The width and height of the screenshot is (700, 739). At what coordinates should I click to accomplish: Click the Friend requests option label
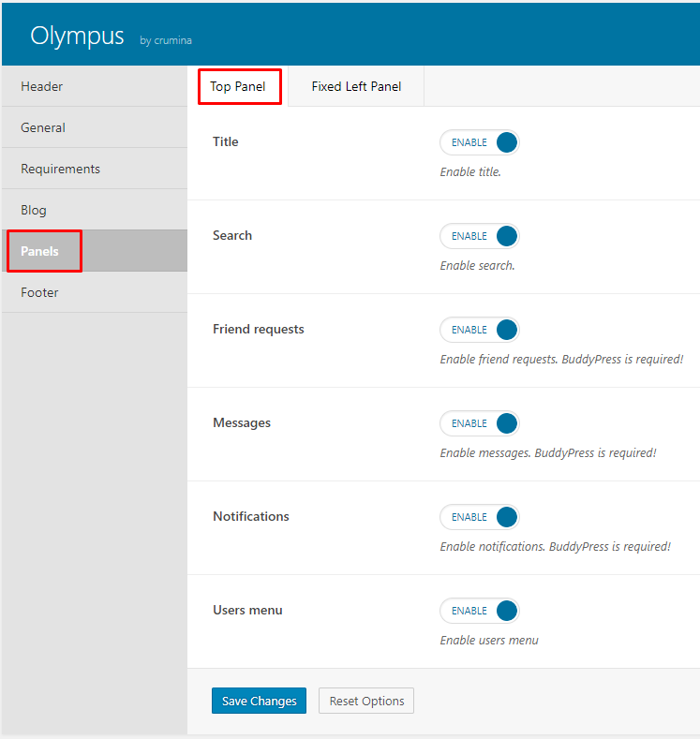click(259, 329)
